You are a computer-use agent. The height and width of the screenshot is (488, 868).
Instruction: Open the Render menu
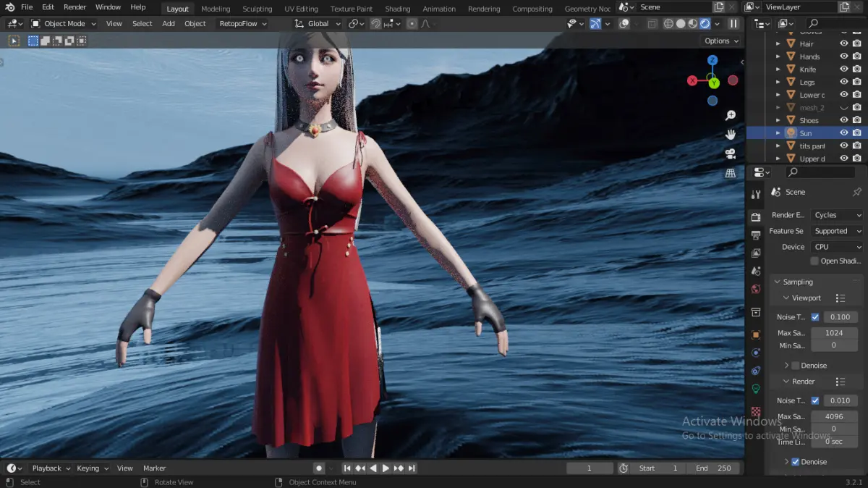[75, 7]
